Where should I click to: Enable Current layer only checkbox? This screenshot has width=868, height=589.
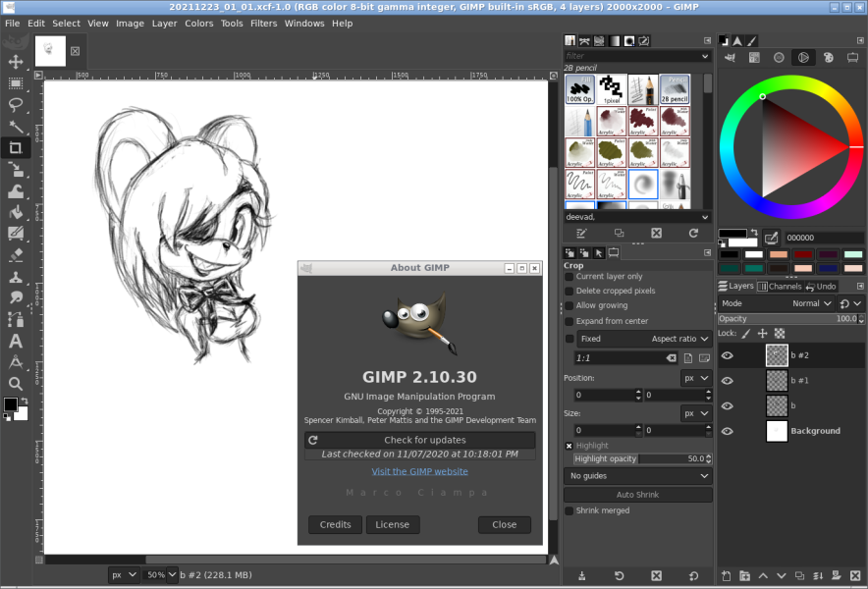coord(570,276)
